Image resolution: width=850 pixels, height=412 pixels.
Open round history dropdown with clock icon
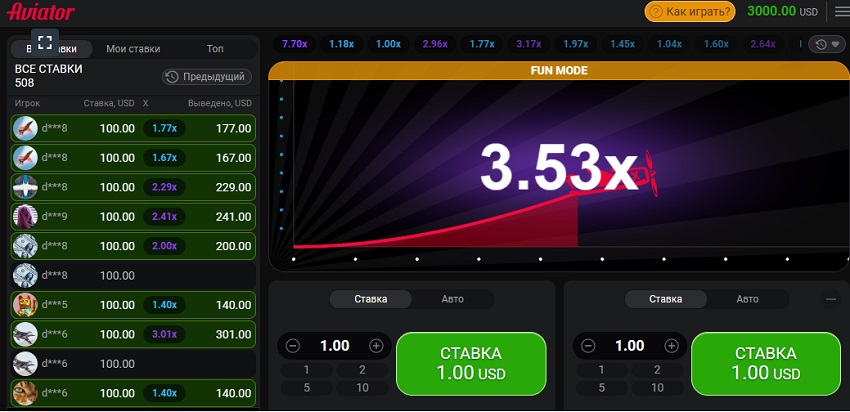(827, 44)
